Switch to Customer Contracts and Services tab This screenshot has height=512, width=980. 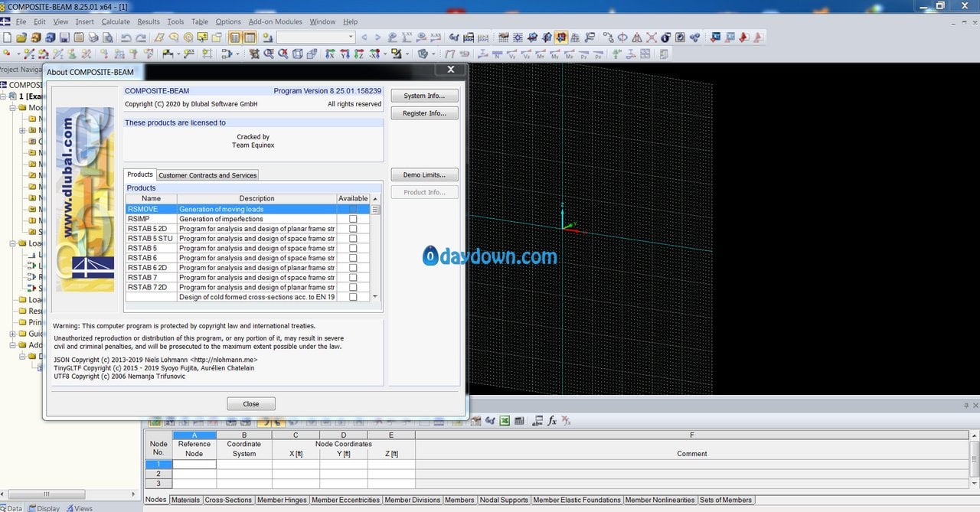207,175
